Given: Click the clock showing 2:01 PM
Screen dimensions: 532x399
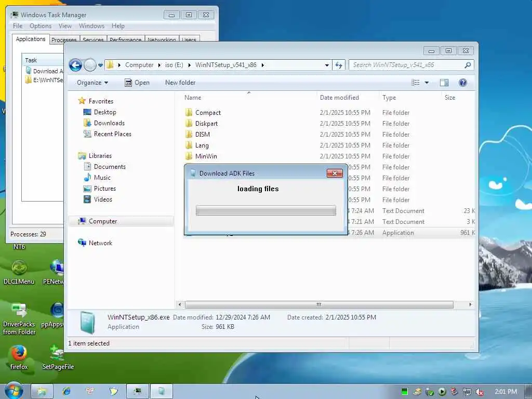Looking at the screenshot, I should tap(506, 392).
